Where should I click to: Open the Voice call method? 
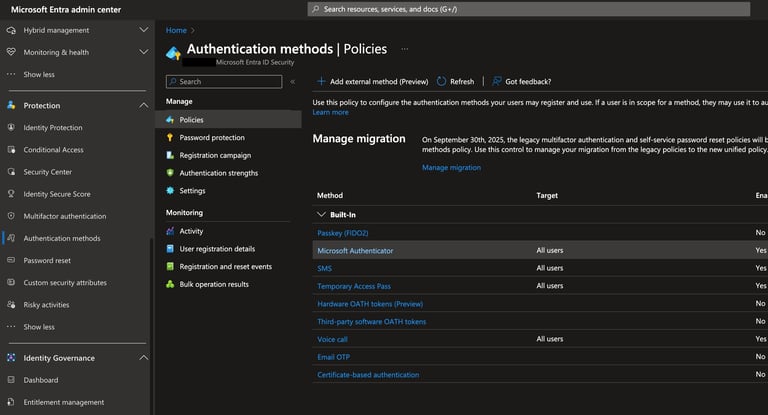pyautogui.click(x=332, y=339)
